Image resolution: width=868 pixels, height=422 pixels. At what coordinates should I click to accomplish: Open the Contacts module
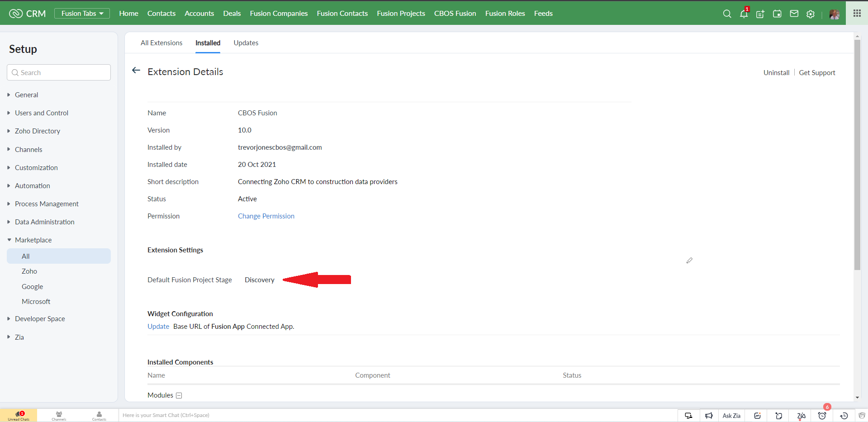point(161,14)
